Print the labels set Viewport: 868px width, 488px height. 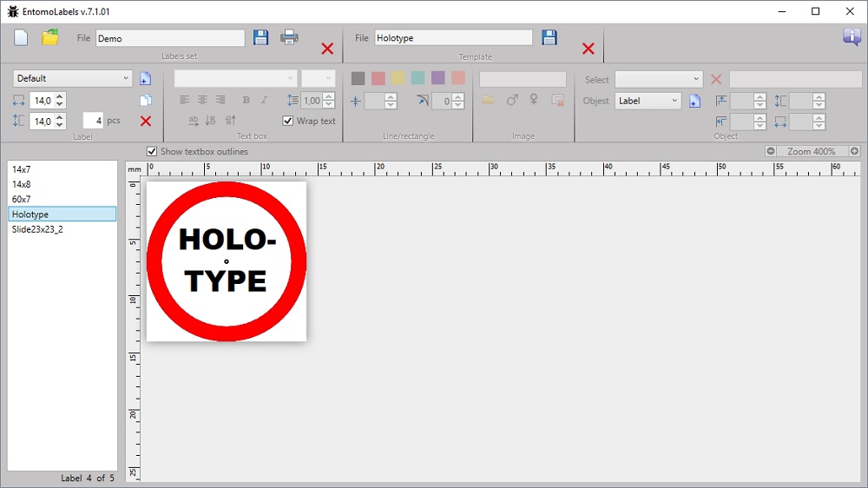pos(289,37)
